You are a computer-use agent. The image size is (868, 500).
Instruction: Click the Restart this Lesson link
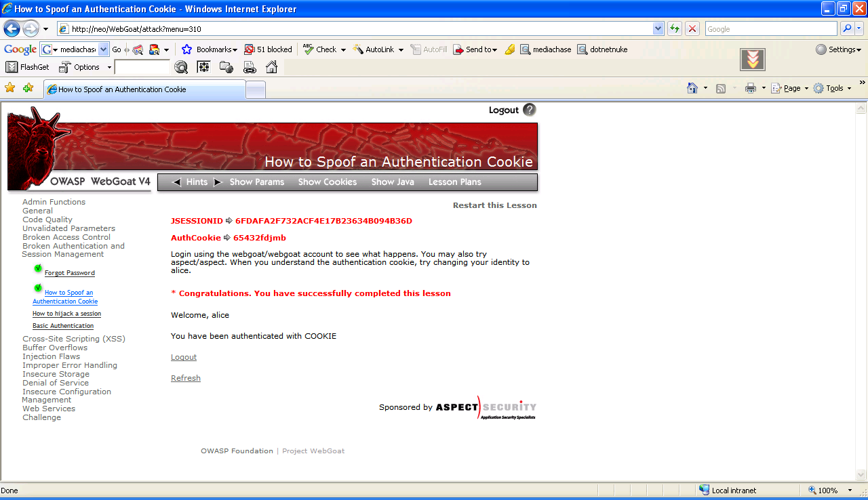pos(494,205)
